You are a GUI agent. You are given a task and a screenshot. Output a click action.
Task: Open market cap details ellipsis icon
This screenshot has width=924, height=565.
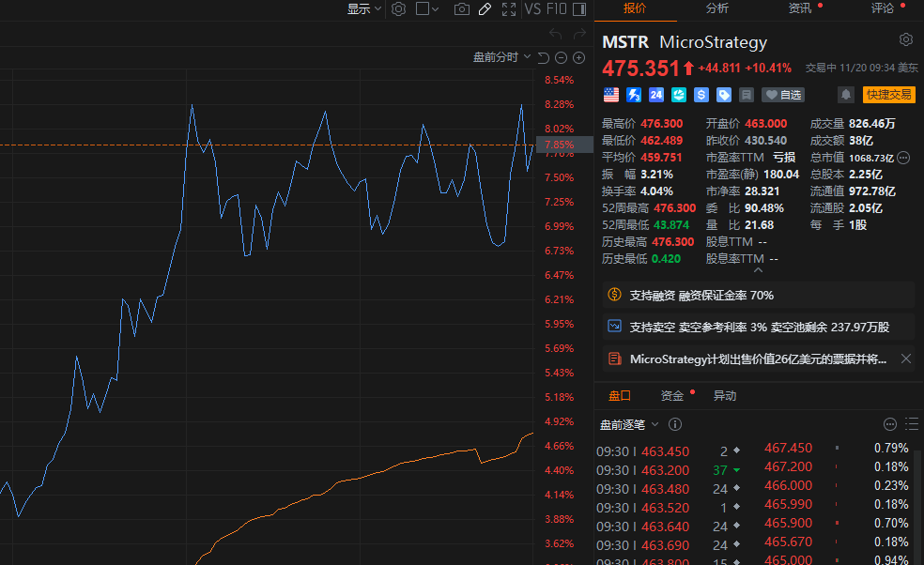[x=903, y=158]
